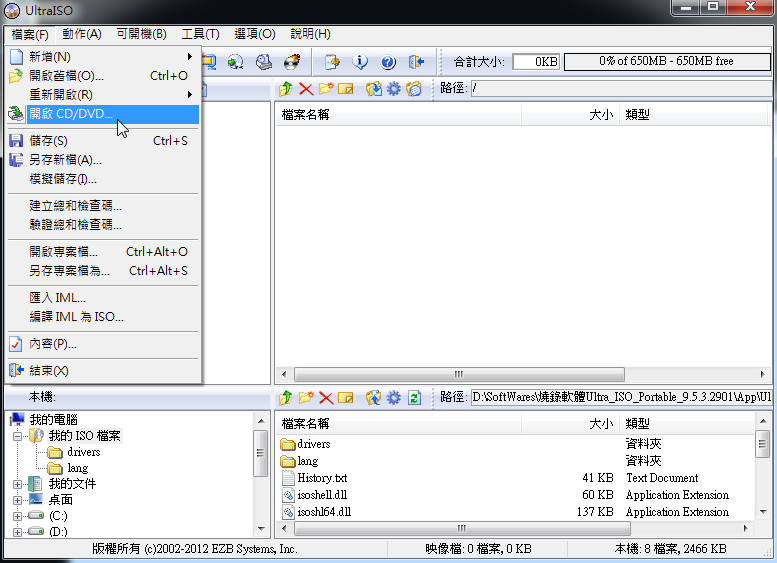
Task: Click the gear settings icon in local pane toolbar
Action: (393, 397)
